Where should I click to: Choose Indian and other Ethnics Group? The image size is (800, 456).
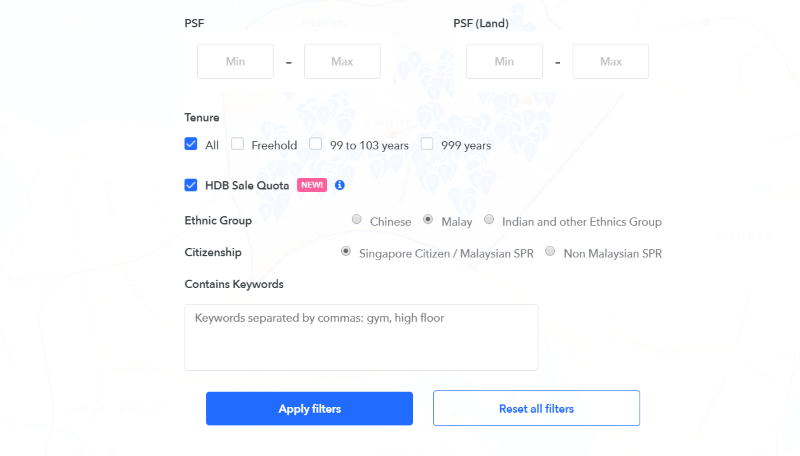[x=489, y=219]
